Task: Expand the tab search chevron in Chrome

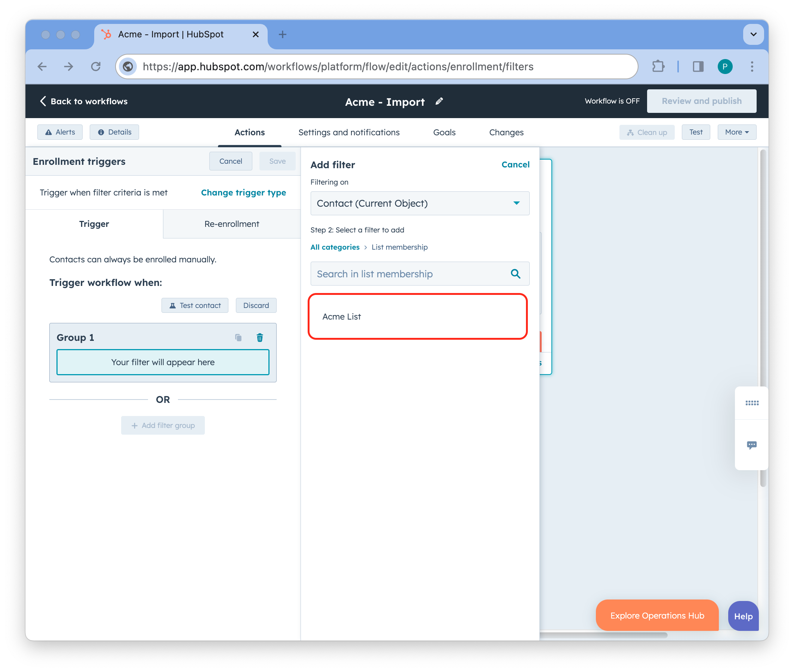Action: point(753,34)
